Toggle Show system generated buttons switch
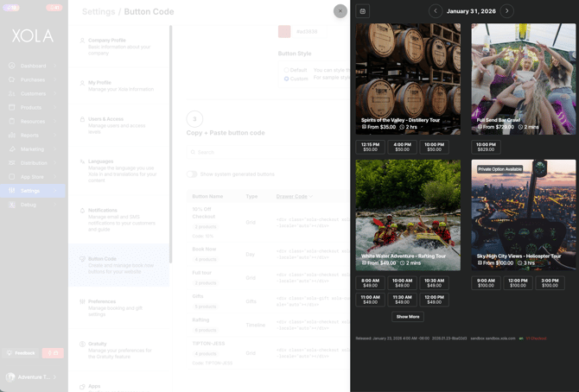This screenshot has width=579, height=392. [192, 174]
